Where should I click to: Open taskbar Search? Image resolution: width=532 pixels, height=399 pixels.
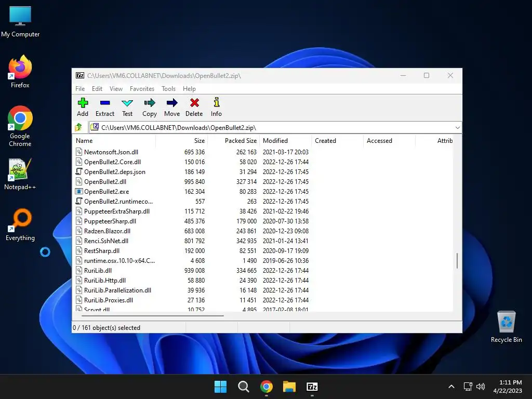click(x=244, y=387)
